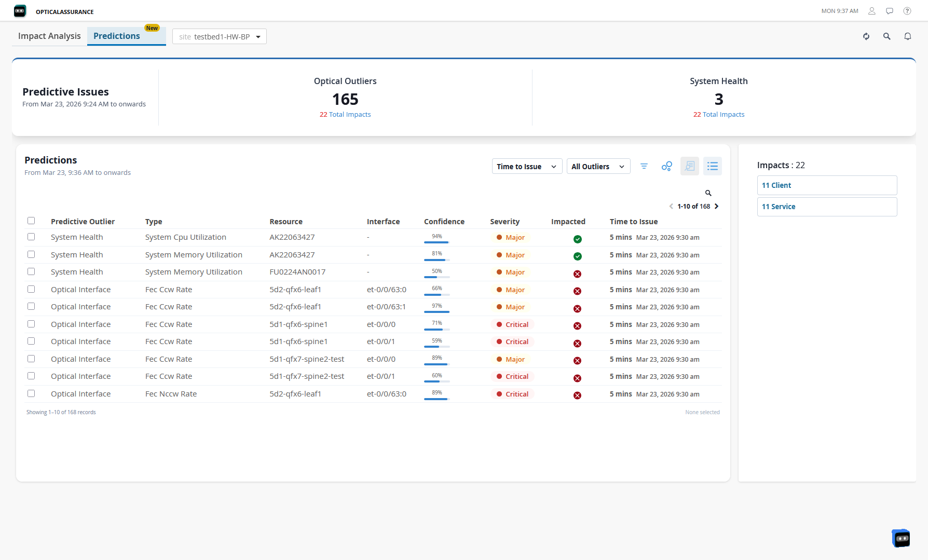The height and width of the screenshot is (560, 928).
Task: Click red impacted icon for 5d1-qfx7-spine2-test et-0/0/0
Action: 577,361
